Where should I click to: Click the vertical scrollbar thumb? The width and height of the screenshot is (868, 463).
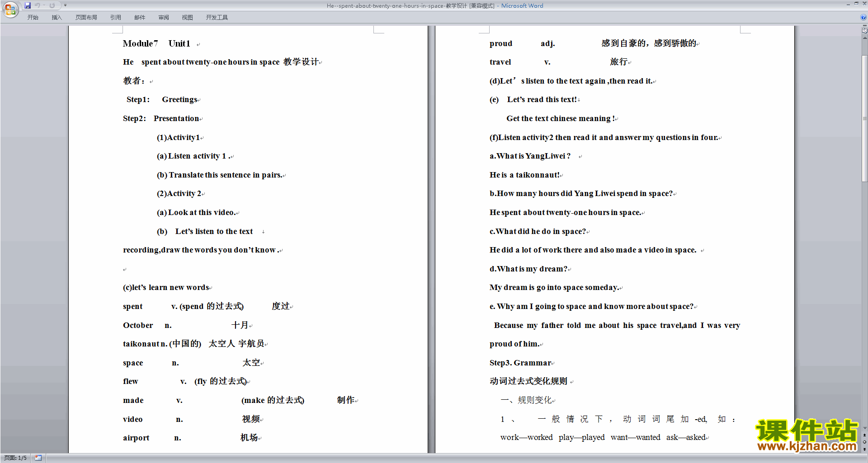864,118
